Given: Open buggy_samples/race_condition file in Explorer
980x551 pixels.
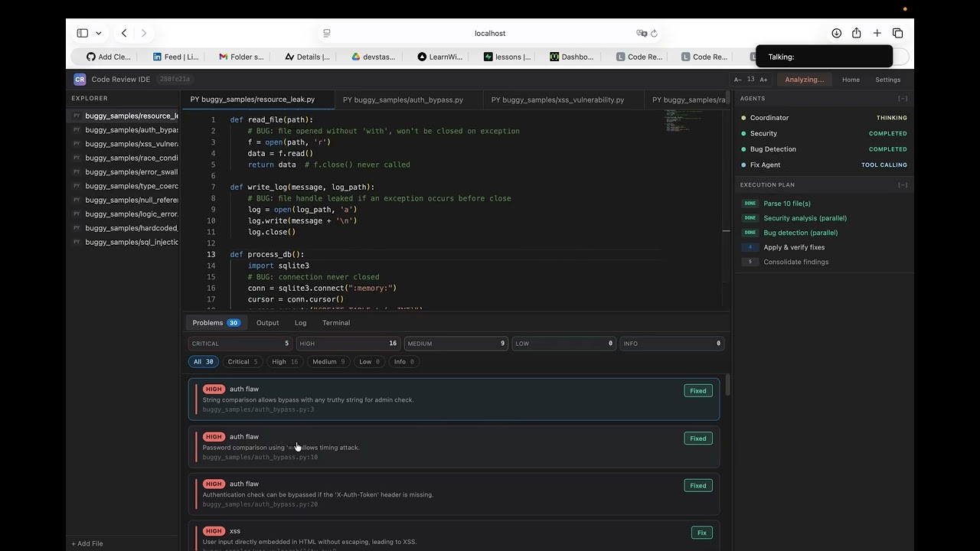Looking at the screenshot, I should click(x=123, y=158).
